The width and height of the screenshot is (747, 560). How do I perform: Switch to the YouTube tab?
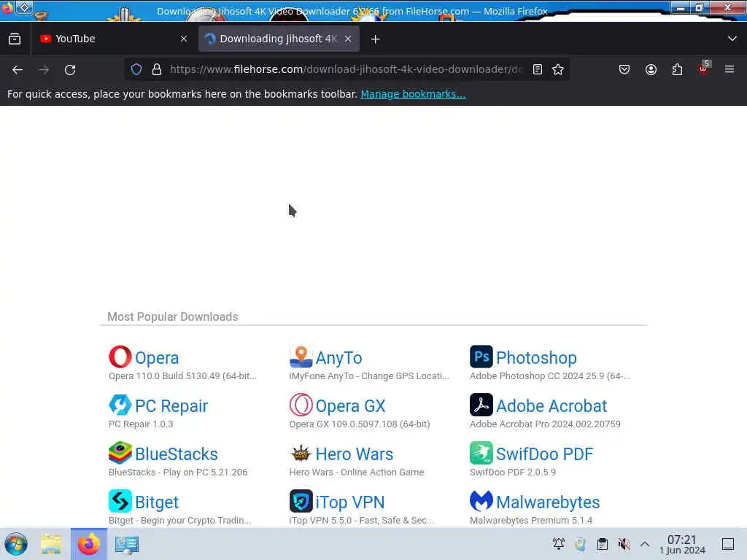(x=115, y=39)
